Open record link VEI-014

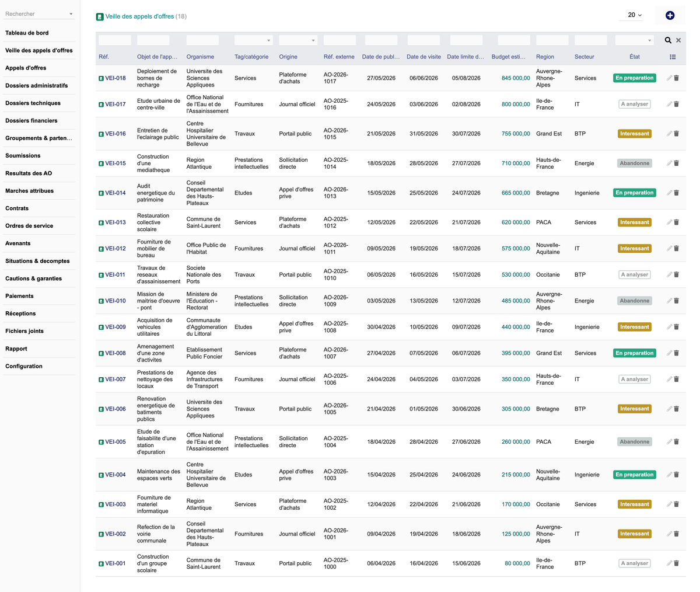(116, 193)
